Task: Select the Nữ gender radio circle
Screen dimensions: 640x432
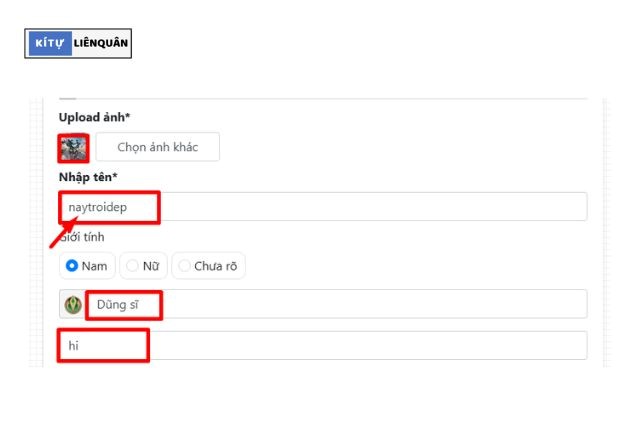Action: tap(132, 266)
